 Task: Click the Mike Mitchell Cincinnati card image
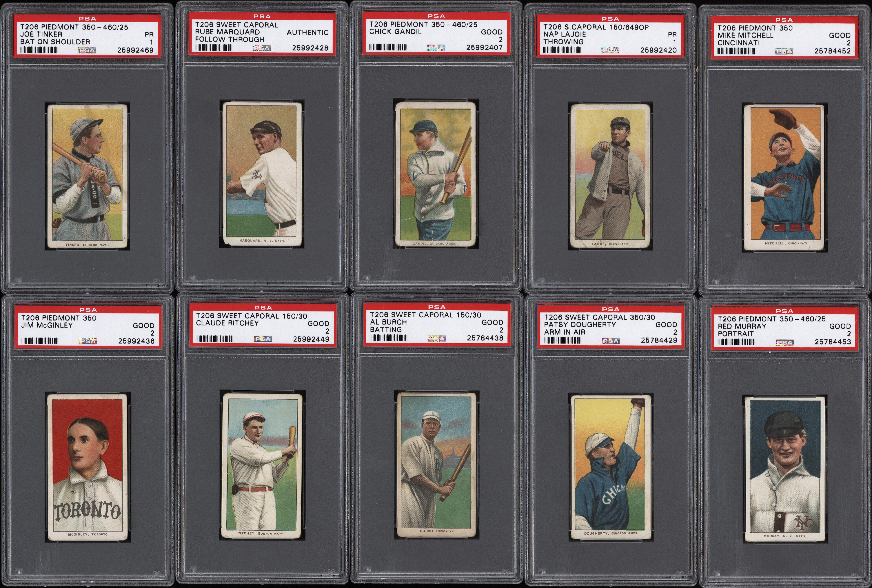[x=784, y=178]
